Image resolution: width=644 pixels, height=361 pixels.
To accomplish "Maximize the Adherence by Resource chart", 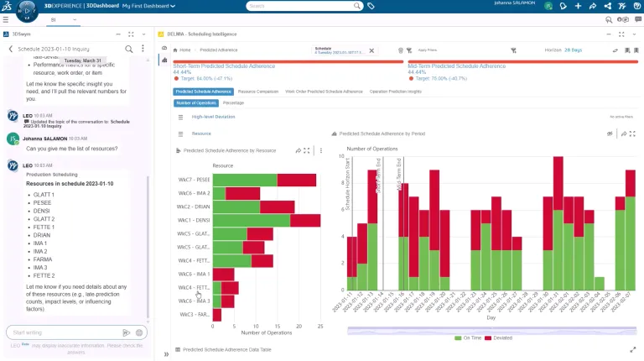I will point(307,151).
